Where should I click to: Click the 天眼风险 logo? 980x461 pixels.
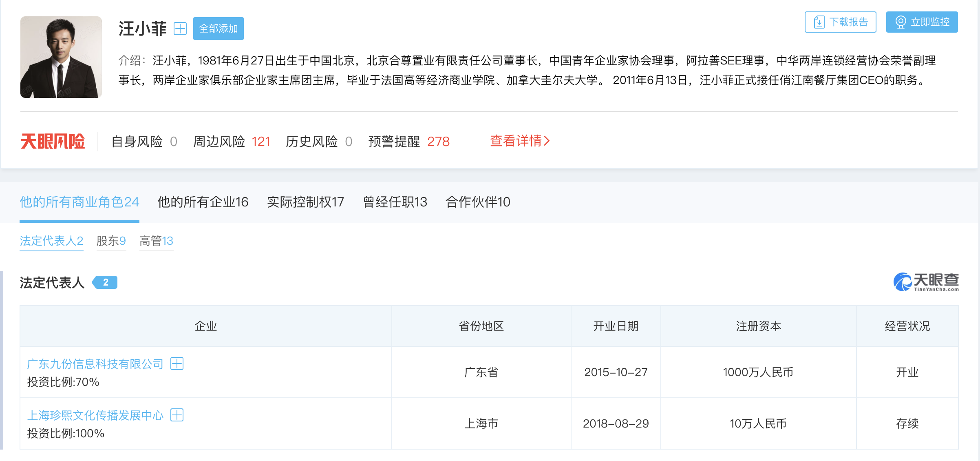click(x=53, y=142)
